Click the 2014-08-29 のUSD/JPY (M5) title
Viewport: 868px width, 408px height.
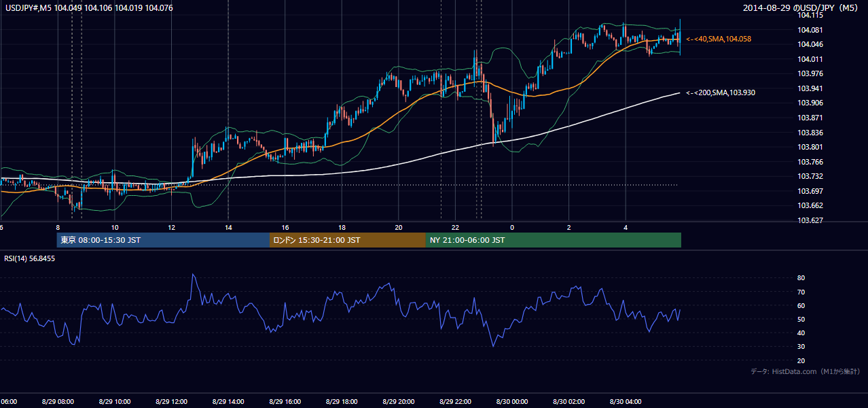801,8
